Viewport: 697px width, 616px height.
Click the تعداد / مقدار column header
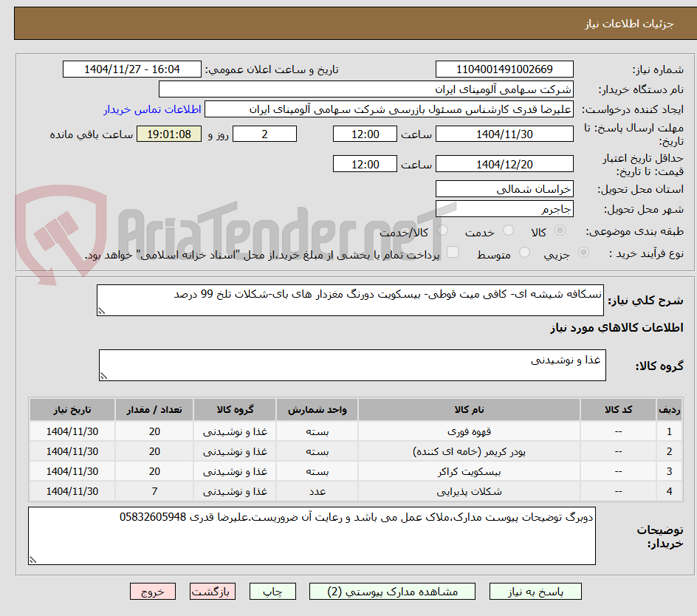click(x=154, y=410)
